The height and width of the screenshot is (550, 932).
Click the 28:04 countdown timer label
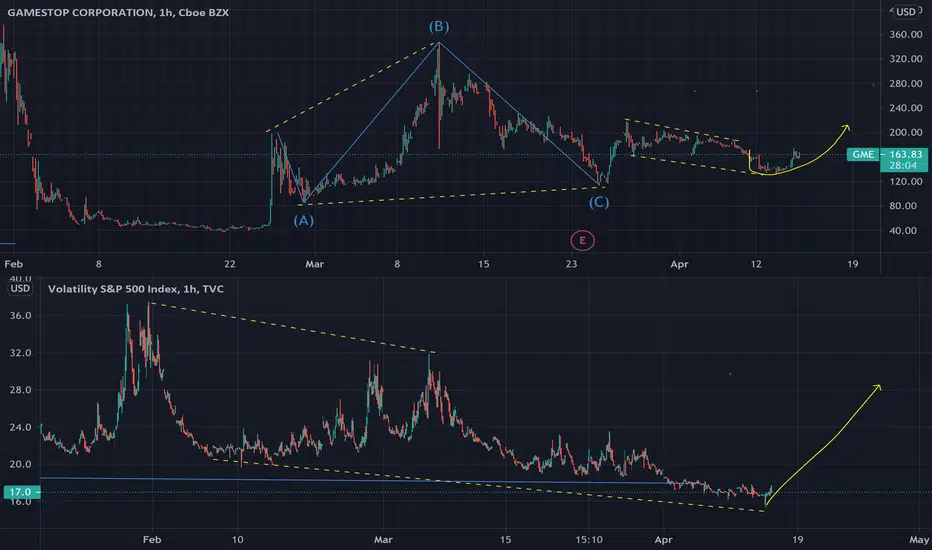click(903, 165)
